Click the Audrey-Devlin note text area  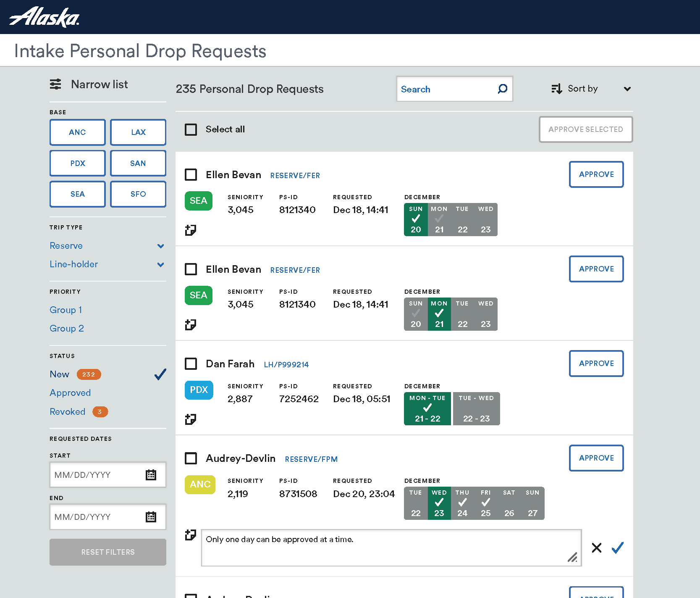(x=391, y=548)
